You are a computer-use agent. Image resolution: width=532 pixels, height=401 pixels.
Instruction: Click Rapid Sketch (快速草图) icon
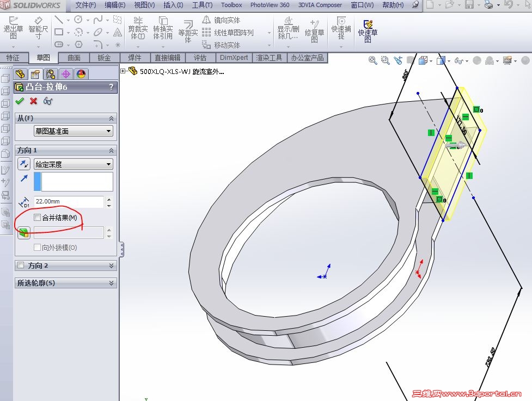click(368, 24)
